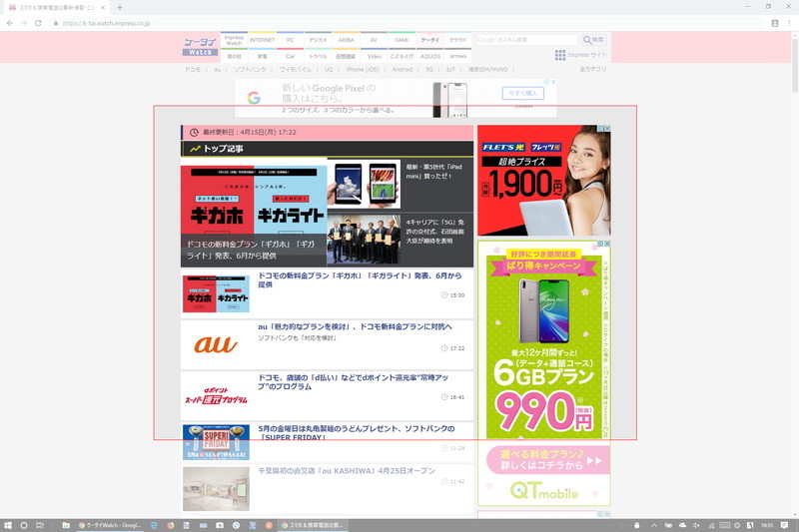
Task: Open Task View on the taskbar
Action: (x=39, y=525)
